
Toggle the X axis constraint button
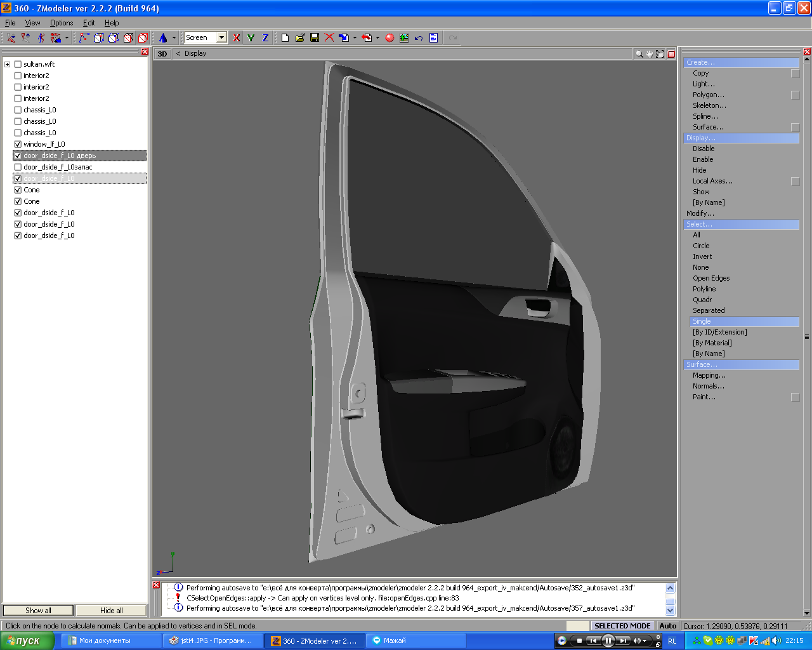point(237,38)
